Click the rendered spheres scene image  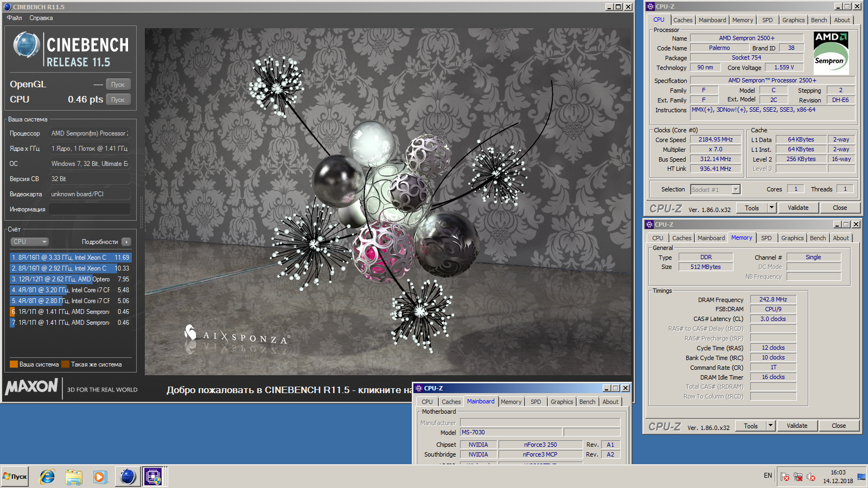(x=388, y=202)
